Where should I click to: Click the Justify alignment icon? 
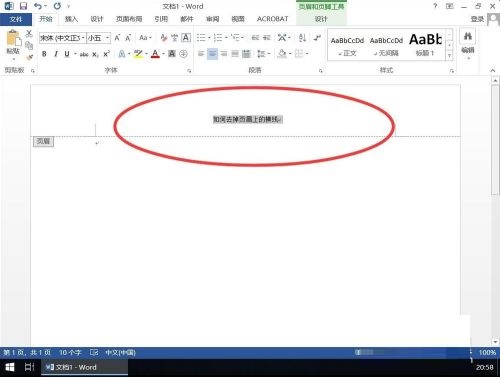(x=235, y=54)
